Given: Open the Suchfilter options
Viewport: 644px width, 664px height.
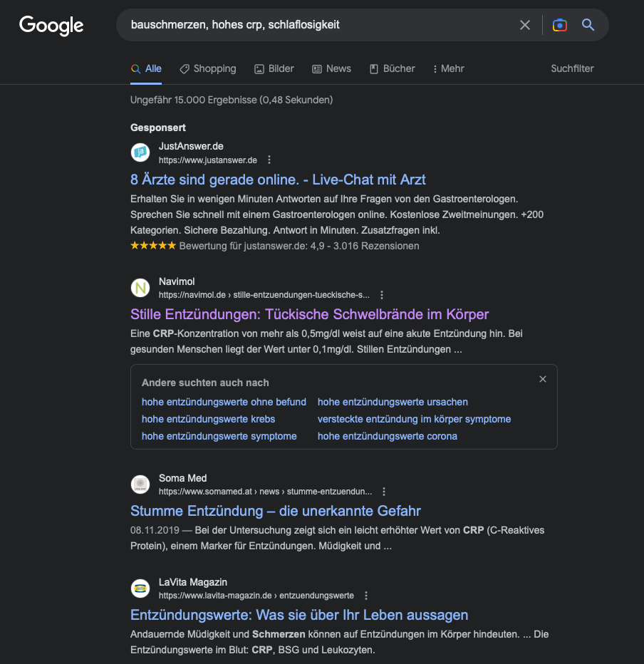Looking at the screenshot, I should (572, 68).
